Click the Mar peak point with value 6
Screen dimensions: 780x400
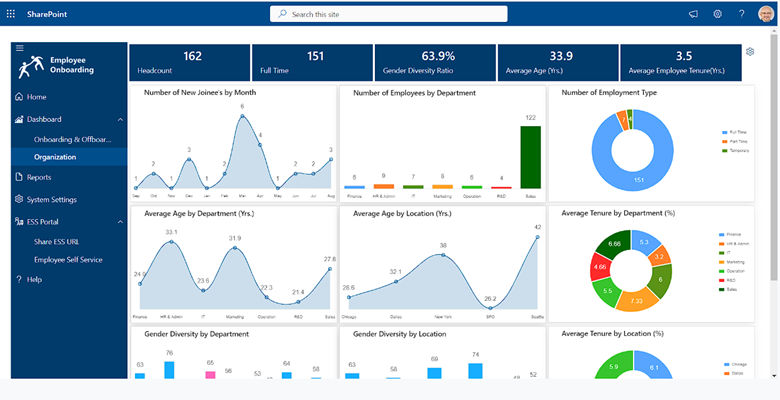pyautogui.click(x=242, y=116)
